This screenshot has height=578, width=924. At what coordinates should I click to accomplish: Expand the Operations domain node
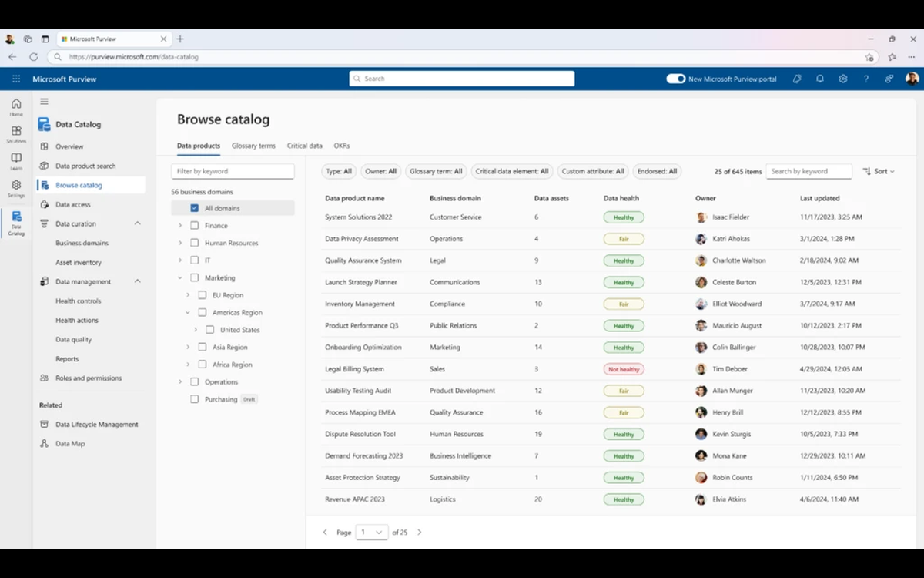pos(180,381)
